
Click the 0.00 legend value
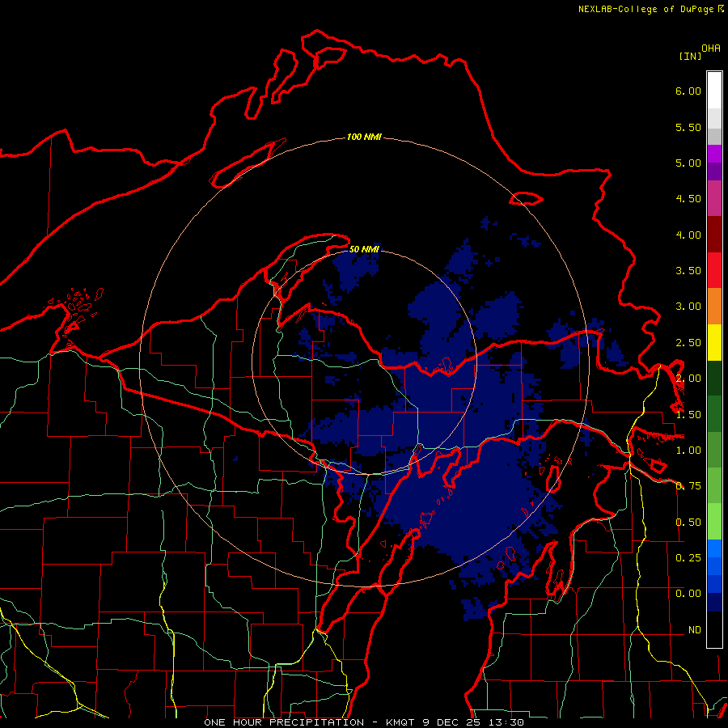(688, 594)
